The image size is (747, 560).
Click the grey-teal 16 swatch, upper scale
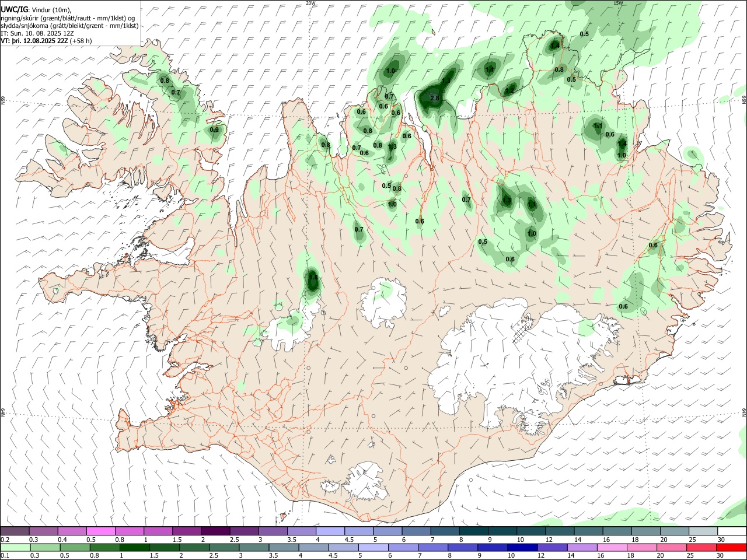(617, 531)
